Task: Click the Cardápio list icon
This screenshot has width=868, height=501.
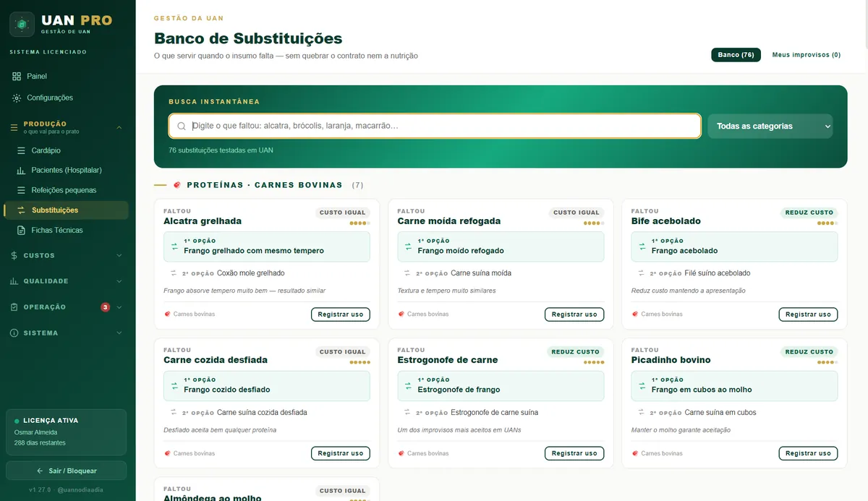Action: pos(21,150)
